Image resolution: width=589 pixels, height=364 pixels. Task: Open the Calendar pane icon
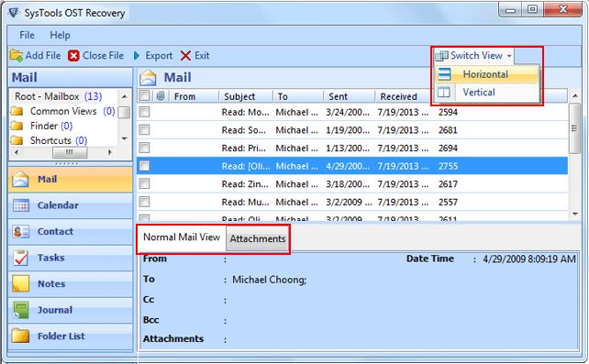[21, 205]
